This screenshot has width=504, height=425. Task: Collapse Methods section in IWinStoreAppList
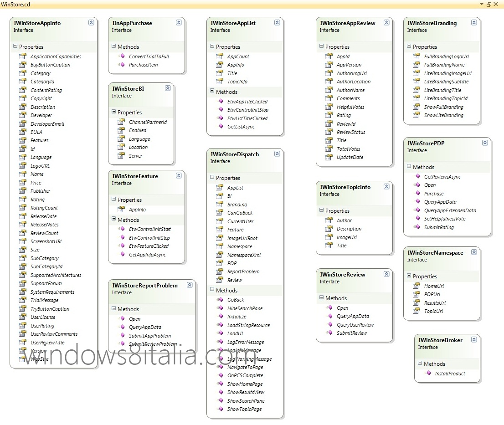212,91
